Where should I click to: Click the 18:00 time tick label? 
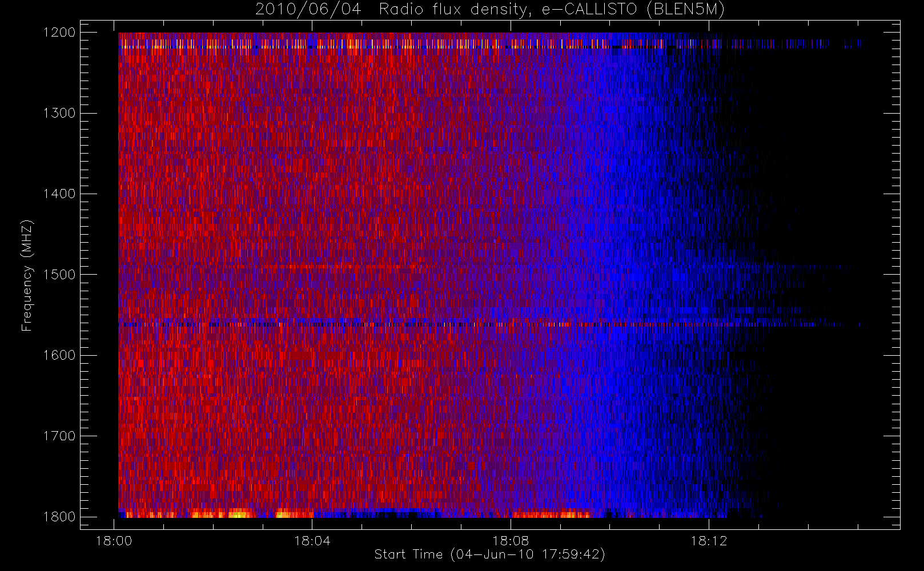[x=114, y=541]
